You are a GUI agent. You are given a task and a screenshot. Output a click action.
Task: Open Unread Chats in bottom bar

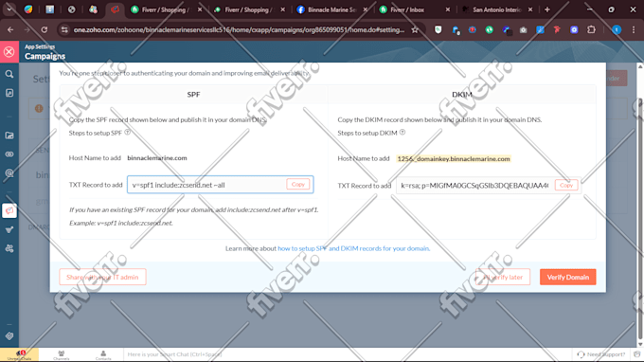coord(19,355)
